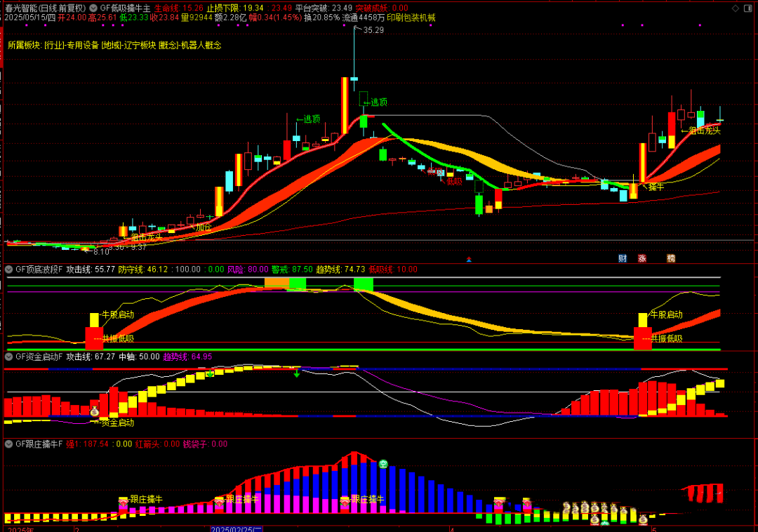Click the gear icon next to GF资金启动F
758x532 pixels.
8,357
